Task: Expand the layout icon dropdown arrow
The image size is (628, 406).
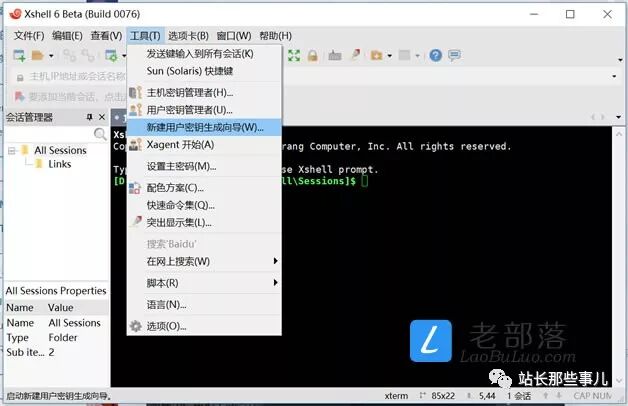Action: coord(417,56)
